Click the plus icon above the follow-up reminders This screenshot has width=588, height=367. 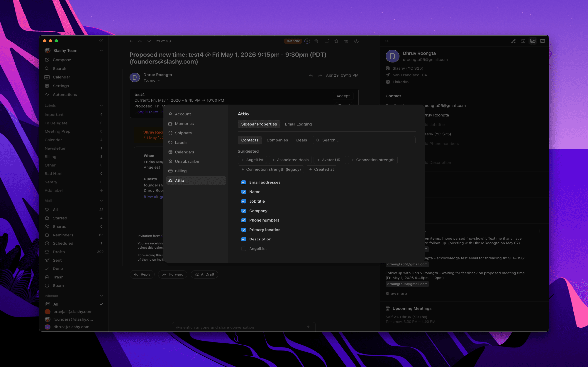(540, 231)
